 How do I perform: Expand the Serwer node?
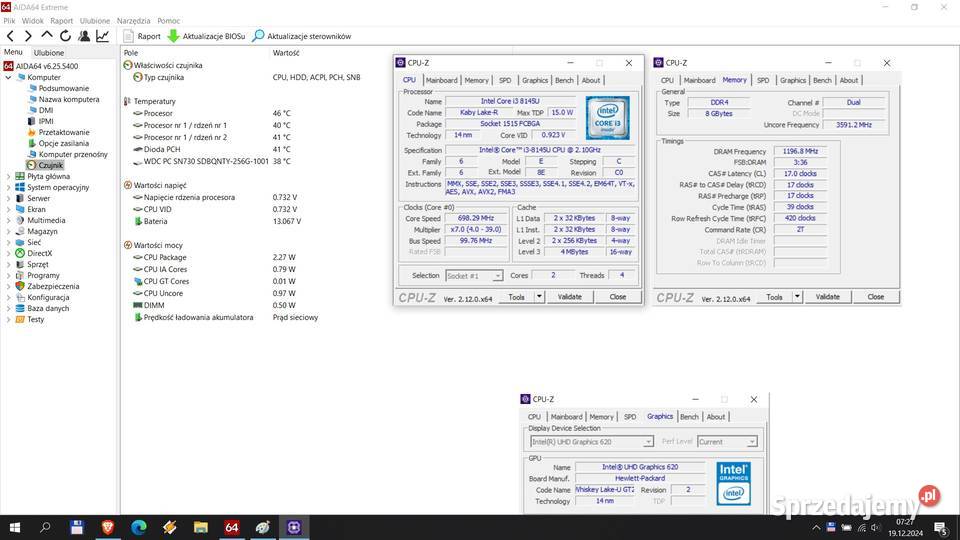tap(8, 198)
